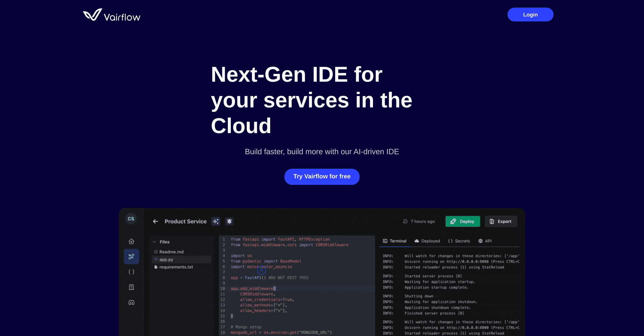
Task: Click the Discord icon in sidebar
Action: (x=131, y=302)
